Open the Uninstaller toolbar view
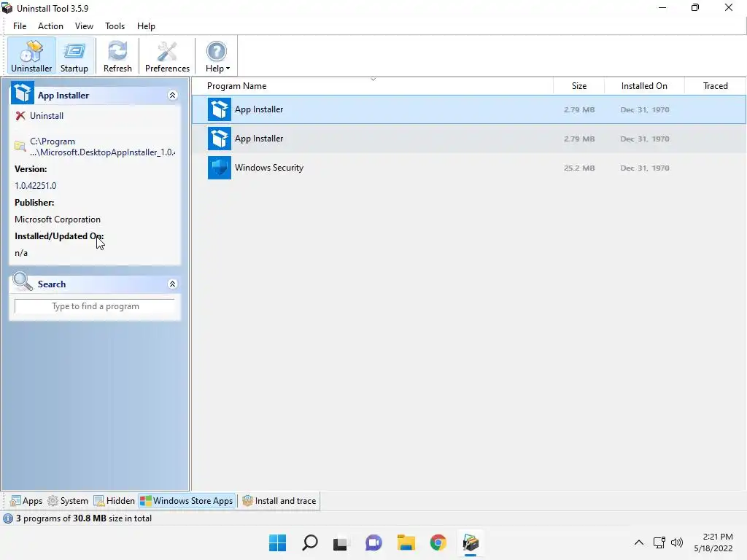 pyautogui.click(x=31, y=56)
